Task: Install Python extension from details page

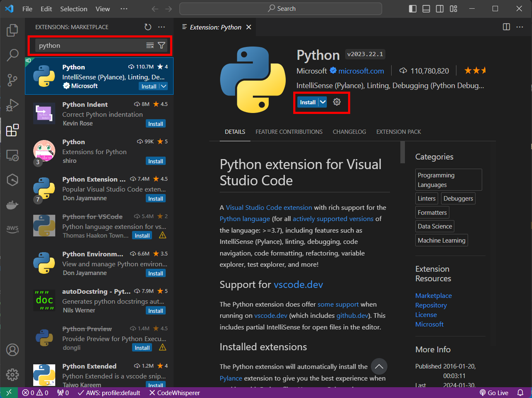Action: 308,102
